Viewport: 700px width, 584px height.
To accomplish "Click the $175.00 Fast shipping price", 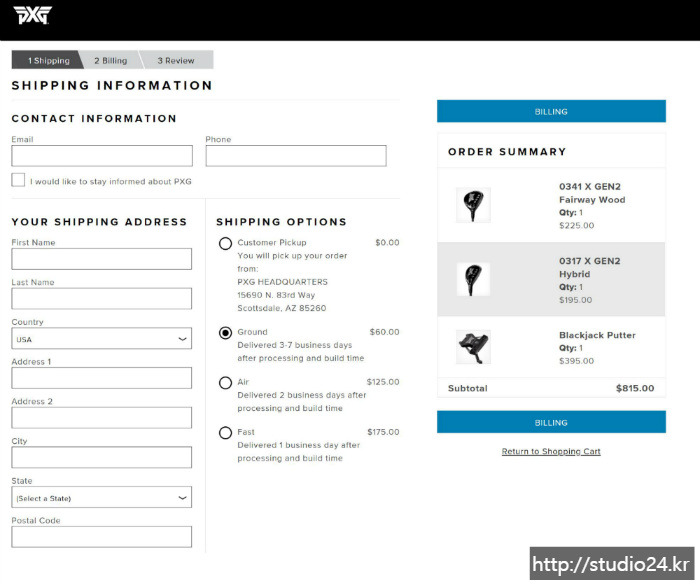I will click(383, 432).
